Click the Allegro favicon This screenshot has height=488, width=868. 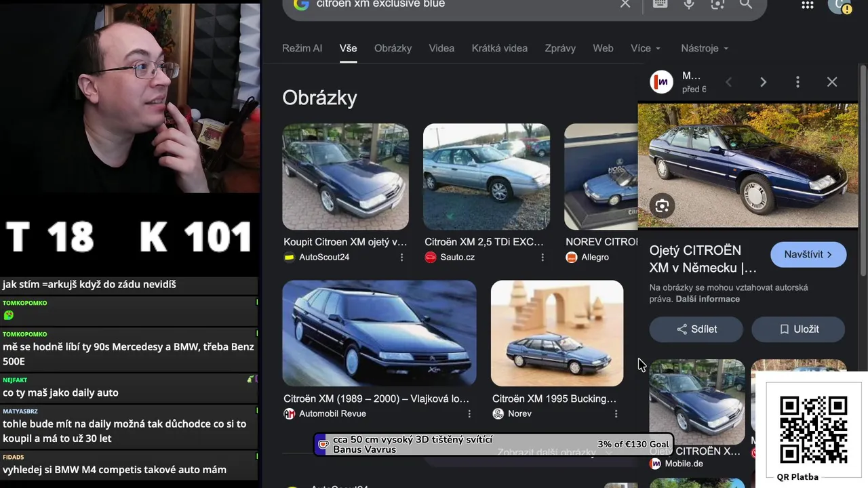tap(572, 258)
